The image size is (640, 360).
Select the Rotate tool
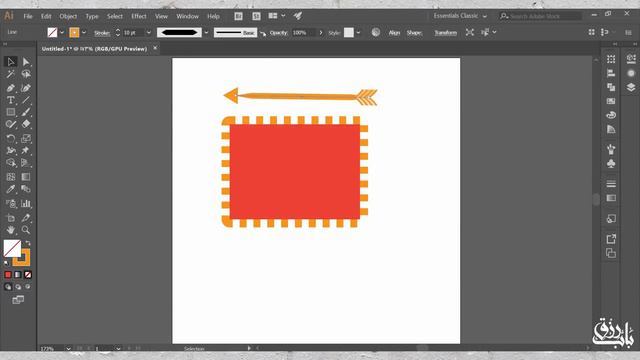[x=11, y=138]
